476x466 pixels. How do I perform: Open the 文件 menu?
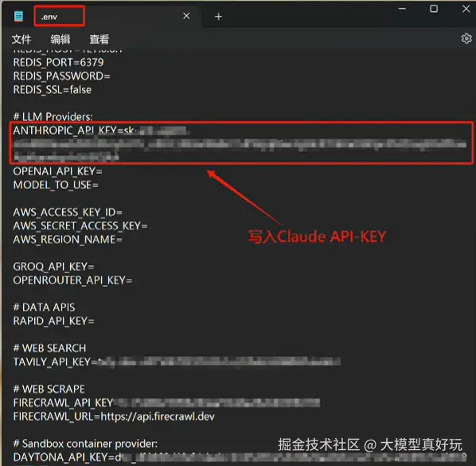(x=21, y=39)
